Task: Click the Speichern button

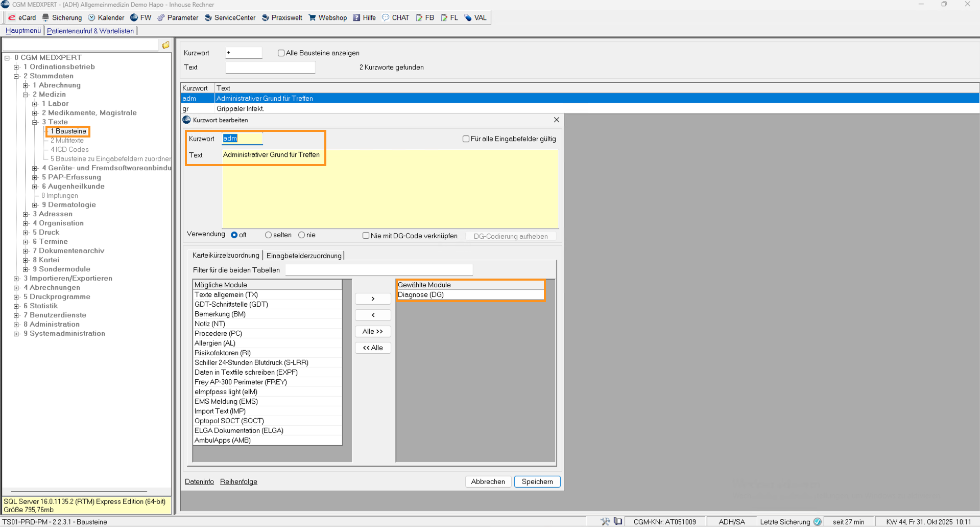Action: (x=537, y=482)
